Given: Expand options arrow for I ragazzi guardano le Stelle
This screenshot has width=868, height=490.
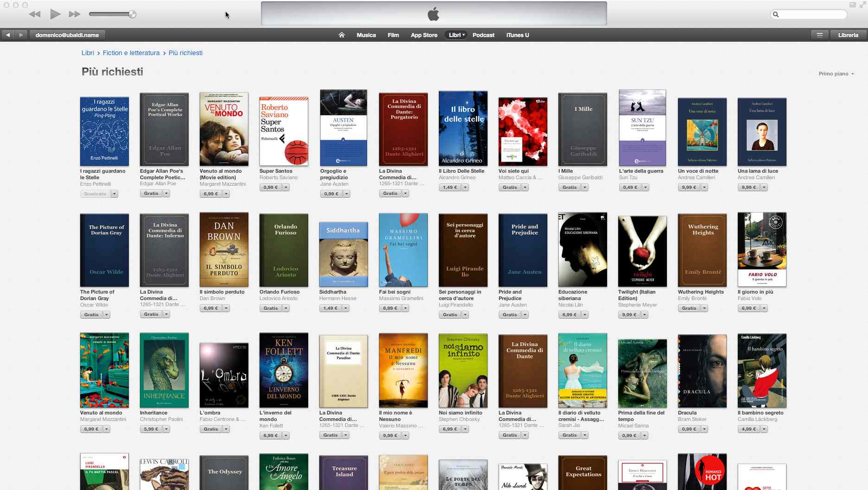Looking at the screenshot, I should pyautogui.click(x=114, y=194).
